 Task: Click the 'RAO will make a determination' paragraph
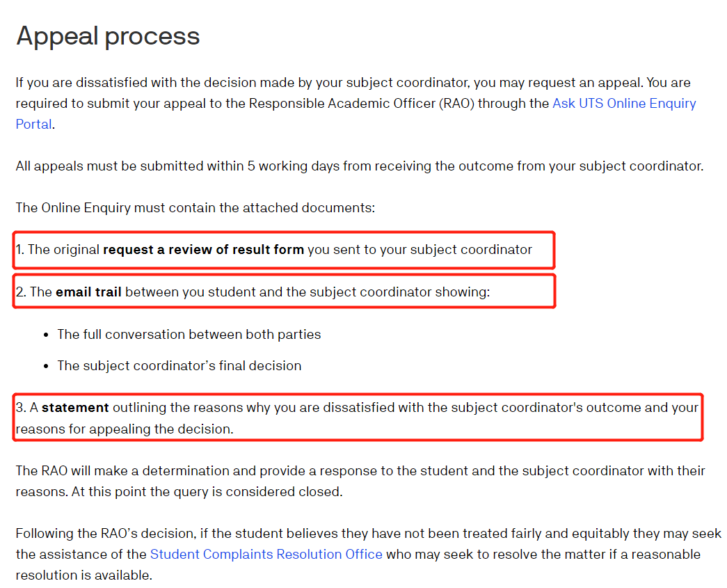(x=360, y=482)
